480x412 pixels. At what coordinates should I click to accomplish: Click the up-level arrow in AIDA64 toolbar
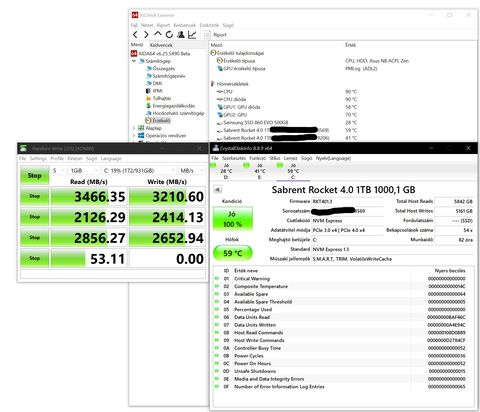coord(157,34)
